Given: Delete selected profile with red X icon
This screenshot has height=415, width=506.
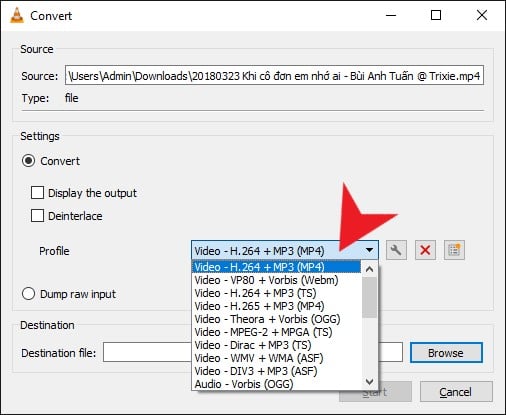Looking at the screenshot, I should click(x=425, y=250).
